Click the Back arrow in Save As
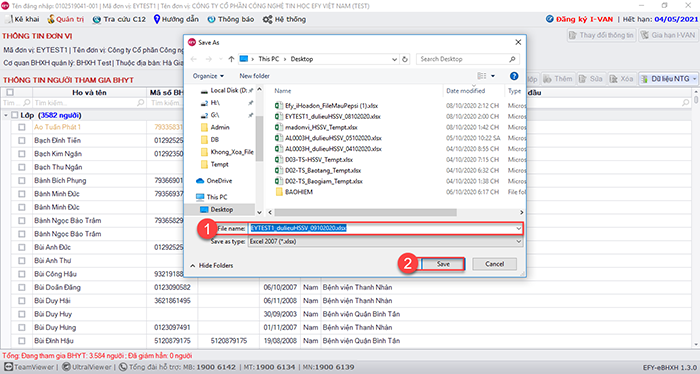Screen dimensions: 700x374 tap(194, 59)
